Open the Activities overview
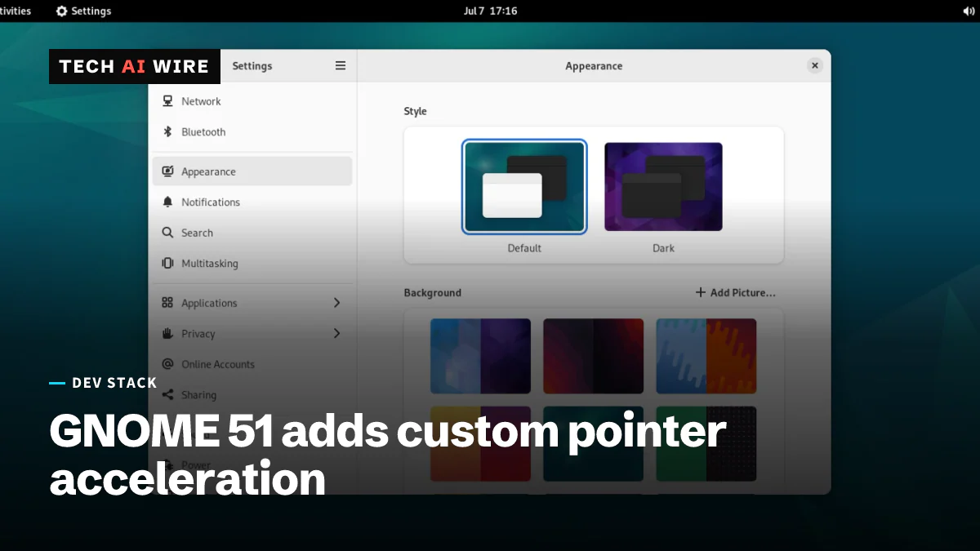The height and width of the screenshot is (551, 980). (x=15, y=11)
